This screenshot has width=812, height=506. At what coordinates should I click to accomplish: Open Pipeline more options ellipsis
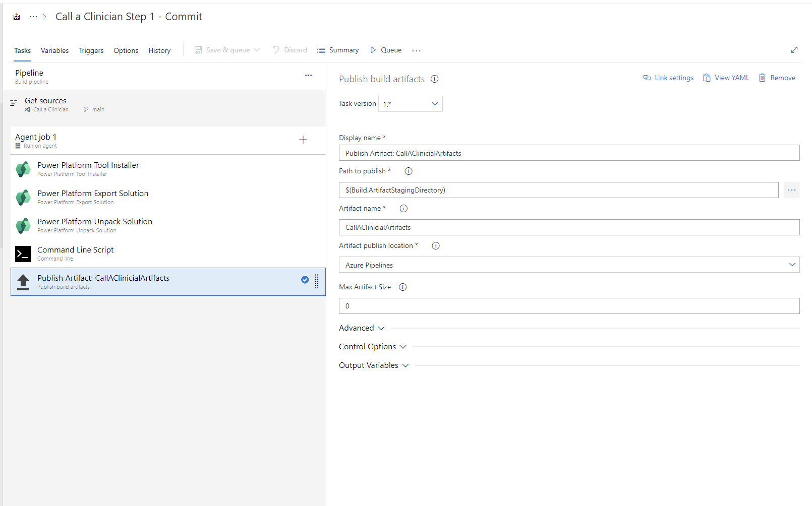308,75
